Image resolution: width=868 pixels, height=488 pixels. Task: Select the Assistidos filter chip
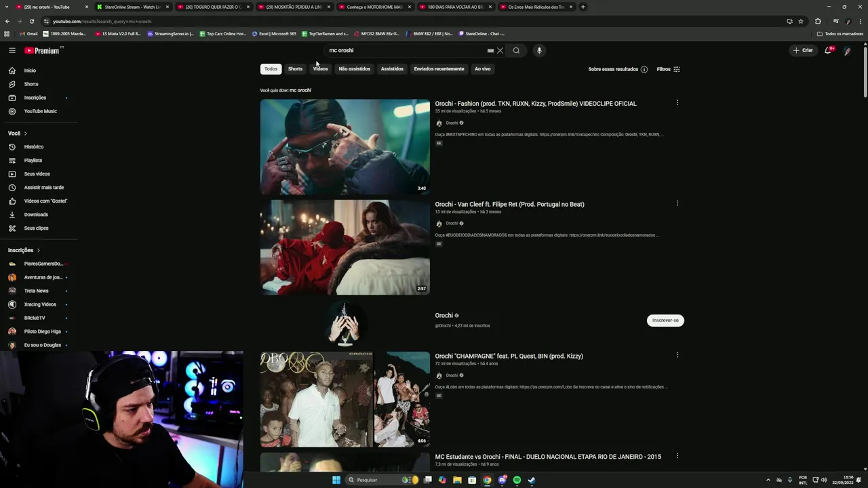(x=392, y=68)
